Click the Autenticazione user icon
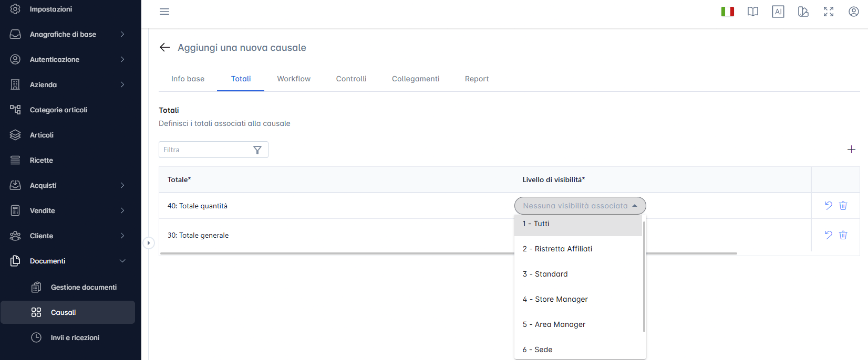Image resolution: width=868 pixels, height=360 pixels. pos(15,59)
